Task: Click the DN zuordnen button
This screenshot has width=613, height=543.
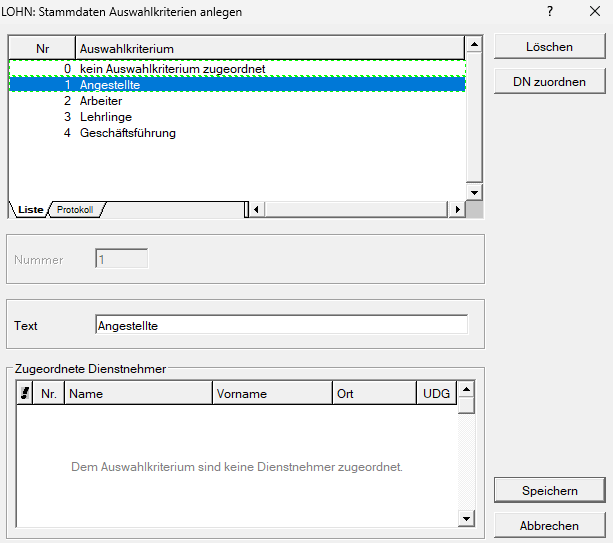Action: [549, 82]
